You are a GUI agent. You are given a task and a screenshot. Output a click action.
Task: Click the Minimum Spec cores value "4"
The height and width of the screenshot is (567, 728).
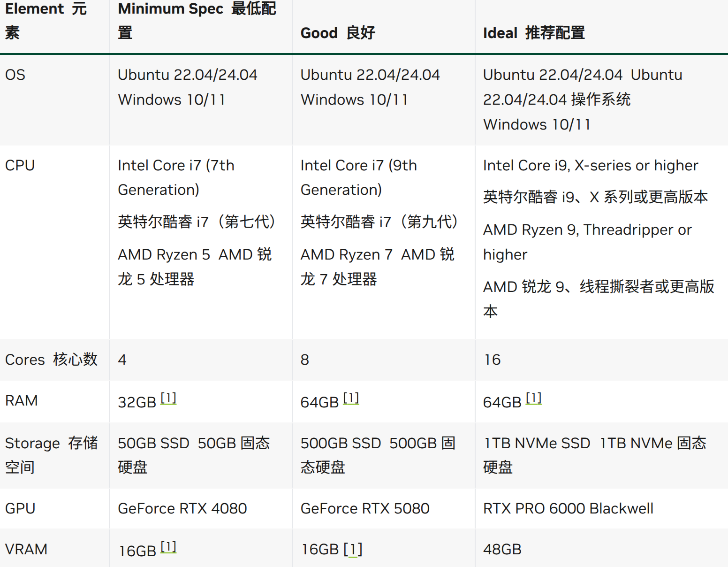pyautogui.click(x=122, y=360)
